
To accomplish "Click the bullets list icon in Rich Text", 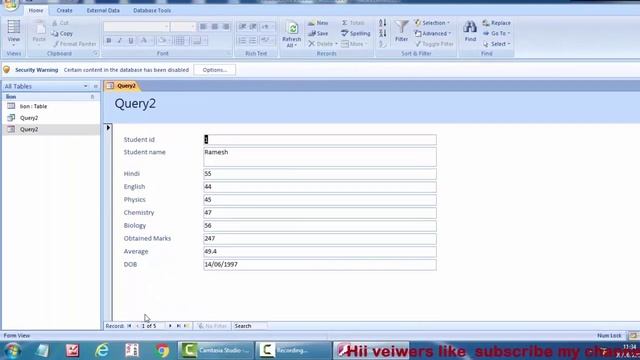I will click(x=253, y=40).
